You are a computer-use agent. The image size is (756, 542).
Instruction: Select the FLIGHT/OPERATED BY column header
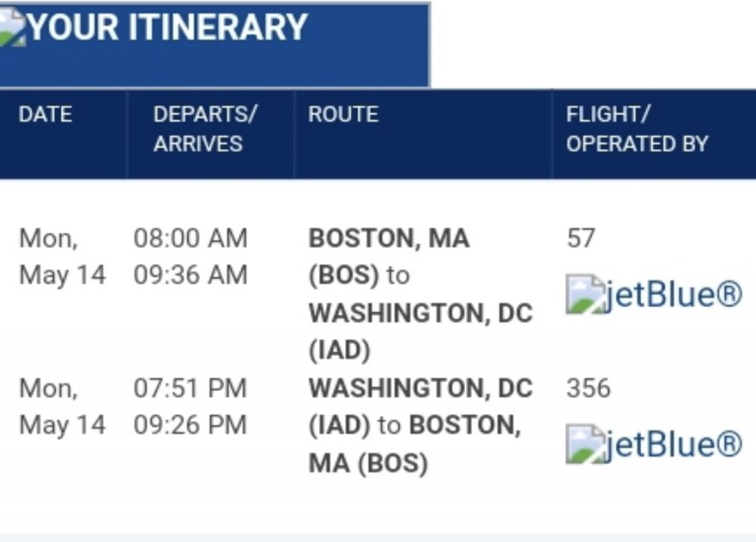coord(637,129)
